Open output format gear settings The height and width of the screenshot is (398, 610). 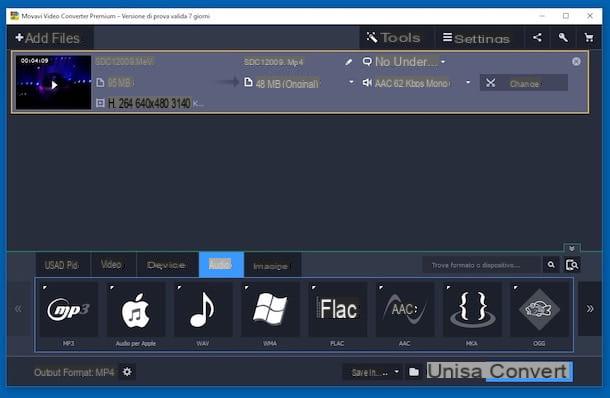click(127, 372)
